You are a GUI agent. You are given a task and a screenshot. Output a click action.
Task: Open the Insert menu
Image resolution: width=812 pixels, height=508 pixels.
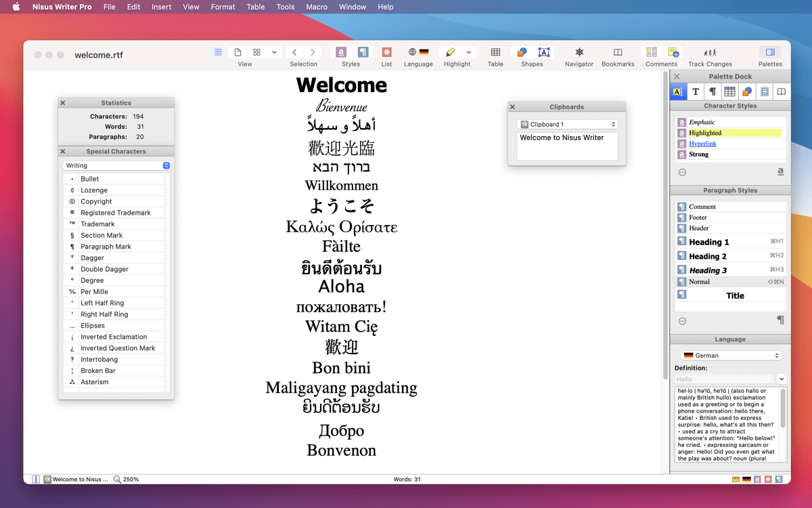161,7
